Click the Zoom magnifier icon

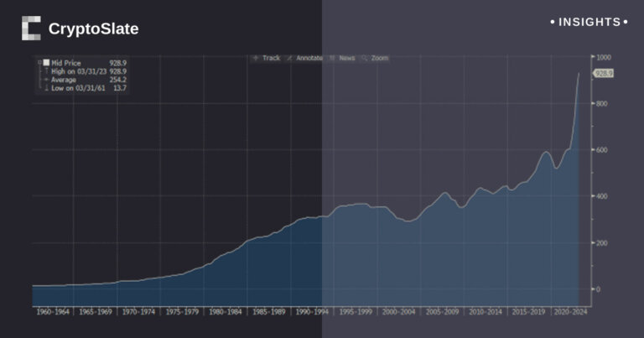[x=366, y=58]
